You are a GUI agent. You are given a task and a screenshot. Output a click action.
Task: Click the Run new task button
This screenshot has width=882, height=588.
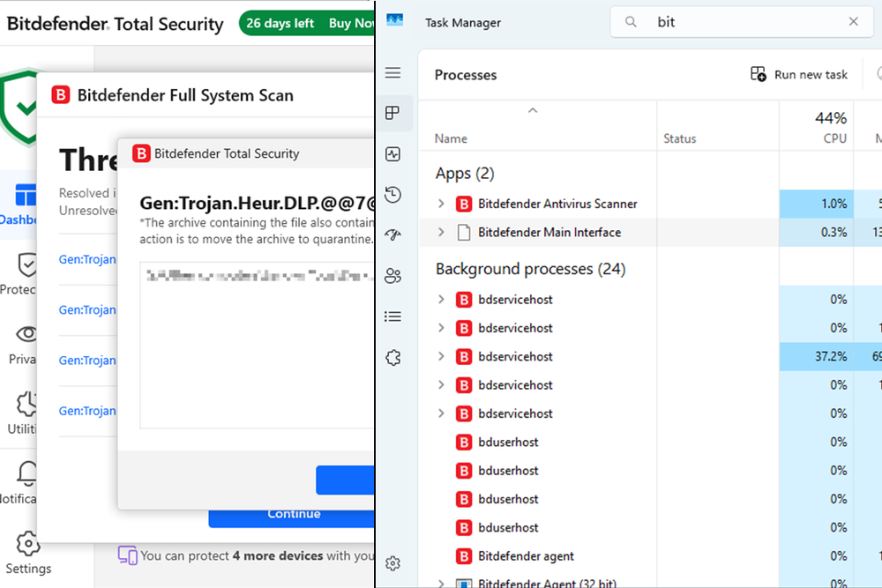click(x=798, y=74)
